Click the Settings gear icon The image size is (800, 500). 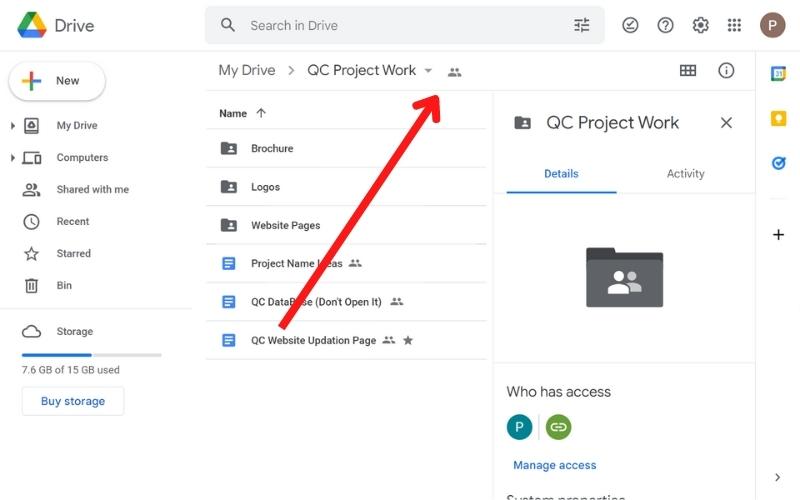[x=700, y=26]
